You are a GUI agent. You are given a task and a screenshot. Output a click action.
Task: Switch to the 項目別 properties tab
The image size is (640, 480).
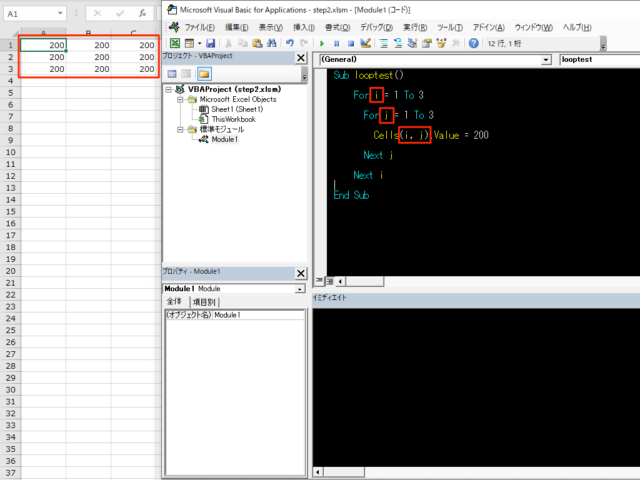pyautogui.click(x=204, y=302)
